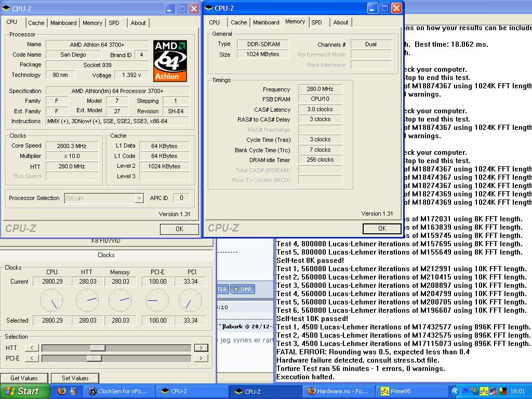Click the Code Name field San Diego
Image resolution: width=532 pixels, height=399 pixels.
[x=73, y=55]
